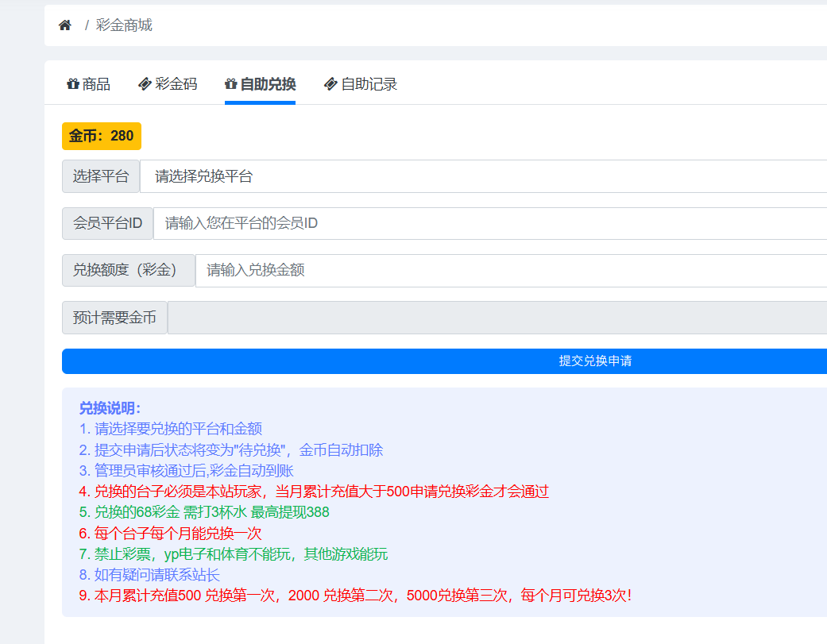Open the 商品 tab
827x644 pixels.
pyautogui.click(x=96, y=84)
